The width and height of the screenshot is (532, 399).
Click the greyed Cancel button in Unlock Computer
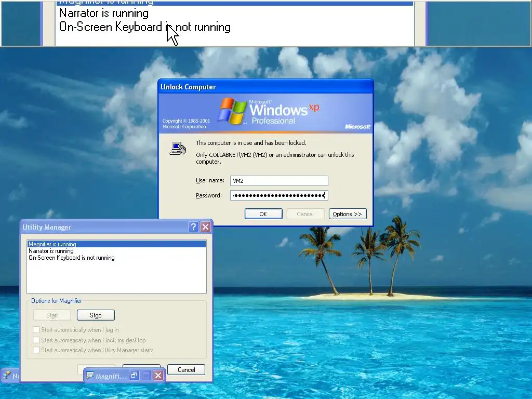pyautogui.click(x=305, y=214)
